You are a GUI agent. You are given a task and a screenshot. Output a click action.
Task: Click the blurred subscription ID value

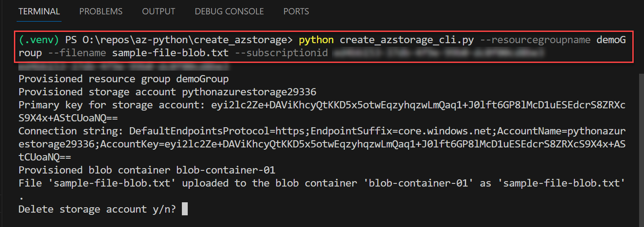[x=438, y=53]
